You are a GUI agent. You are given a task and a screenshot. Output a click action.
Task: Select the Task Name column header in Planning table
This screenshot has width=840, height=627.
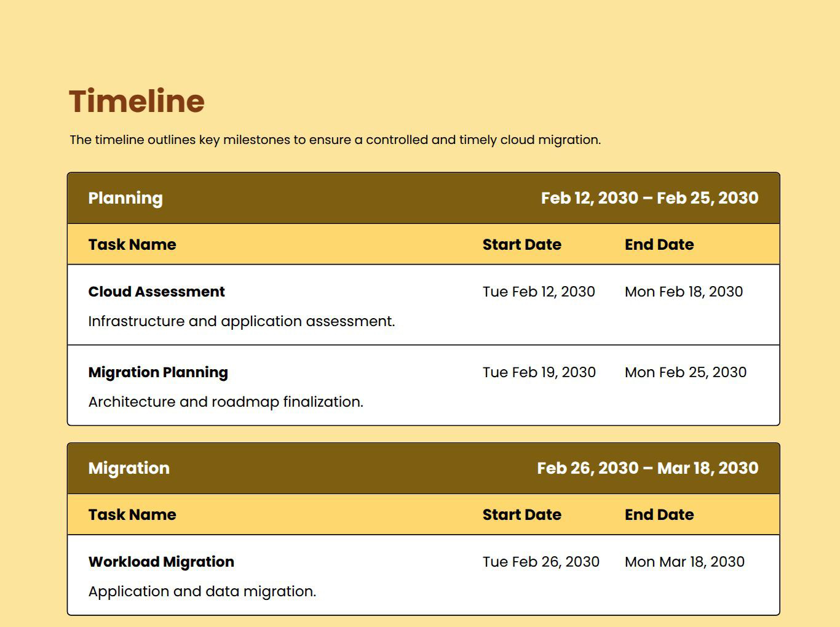coord(132,244)
